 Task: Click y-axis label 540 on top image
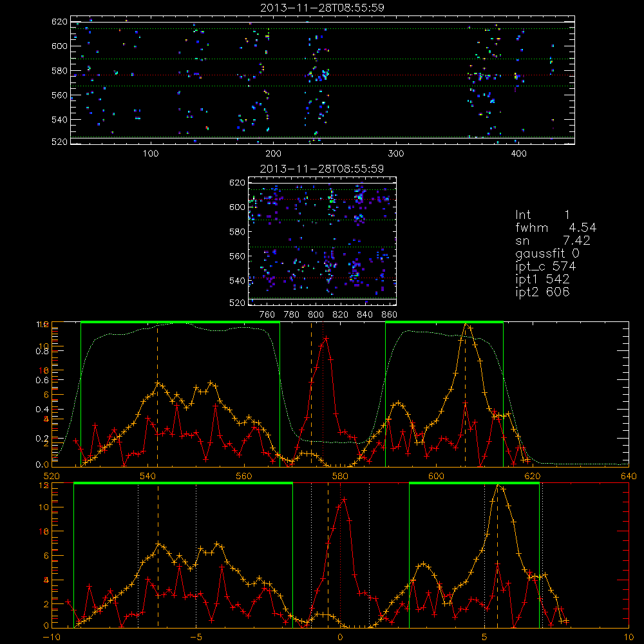(59, 120)
